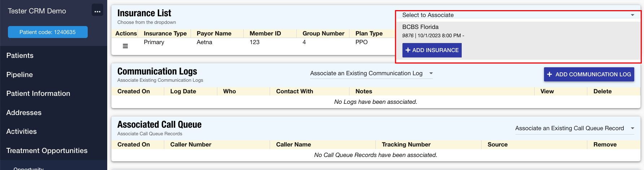Go to Patients in the sidebar

click(20, 56)
